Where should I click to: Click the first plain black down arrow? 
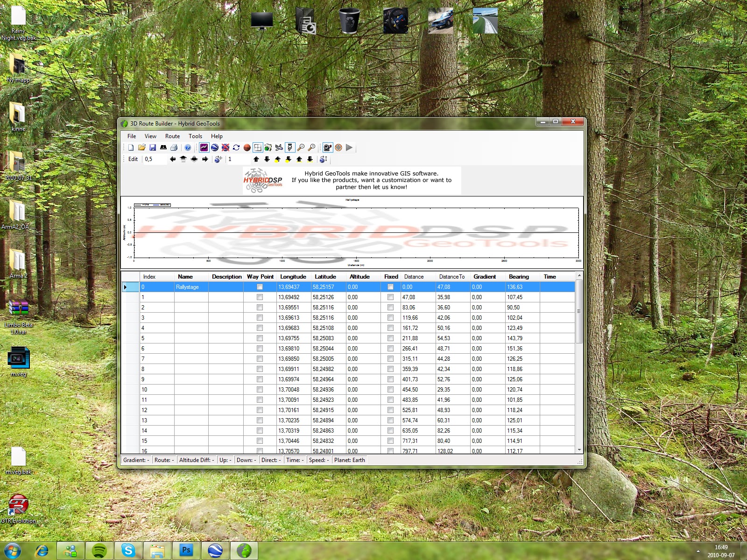pos(267,159)
